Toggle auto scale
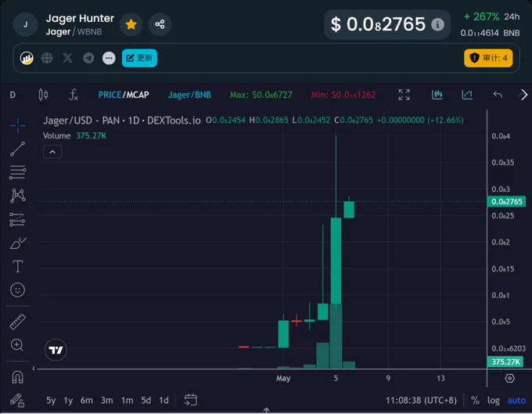 (516, 401)
